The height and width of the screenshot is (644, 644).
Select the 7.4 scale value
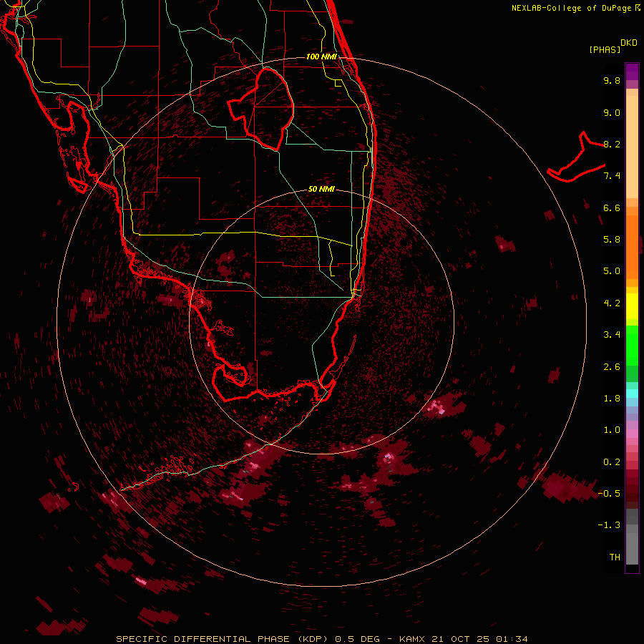pos(612,176)
